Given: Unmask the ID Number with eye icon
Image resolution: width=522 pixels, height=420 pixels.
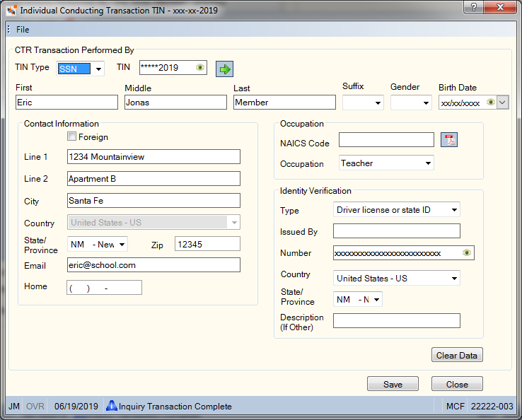Looking at the screenshot, I should pos(467,253).
